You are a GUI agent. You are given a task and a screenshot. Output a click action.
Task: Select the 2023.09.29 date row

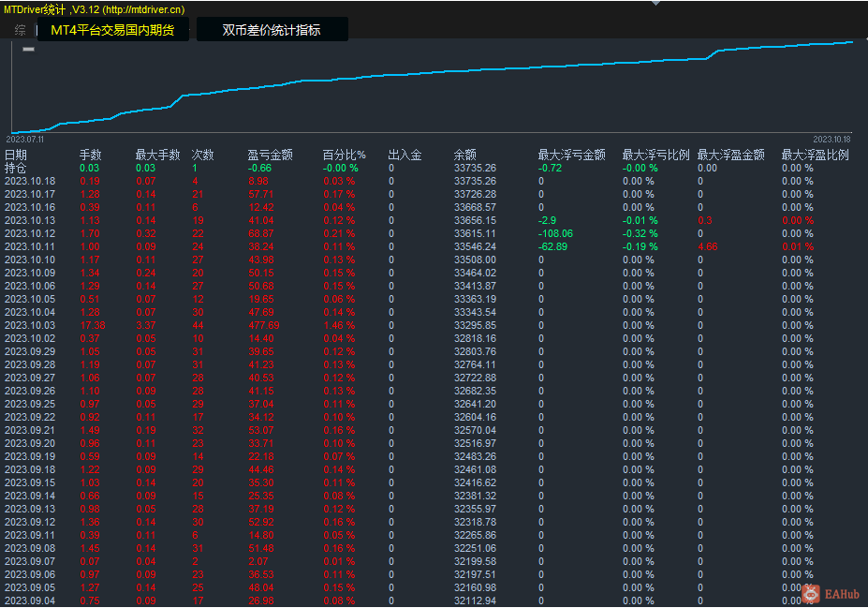click(x=30, y=351)
